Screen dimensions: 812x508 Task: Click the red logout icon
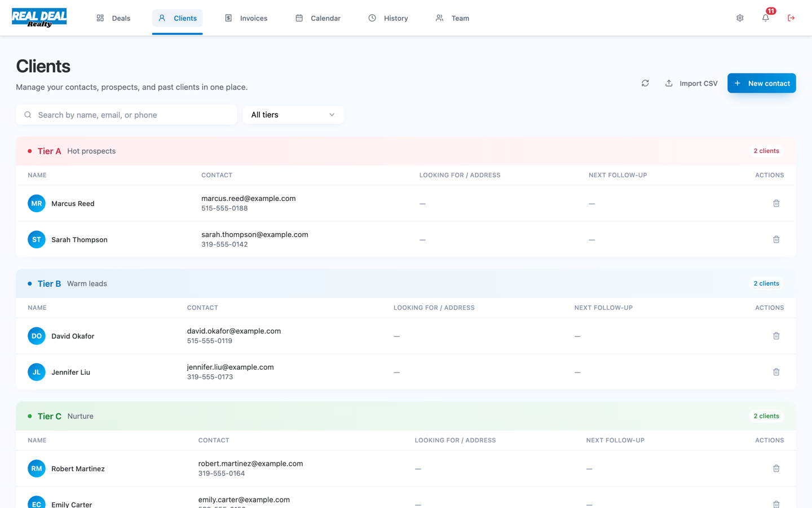791,18
